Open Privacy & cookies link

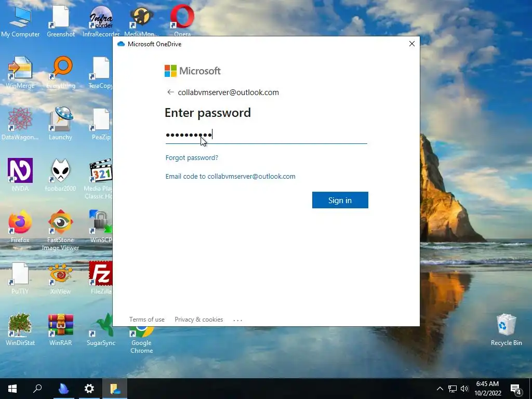[199, 320]
